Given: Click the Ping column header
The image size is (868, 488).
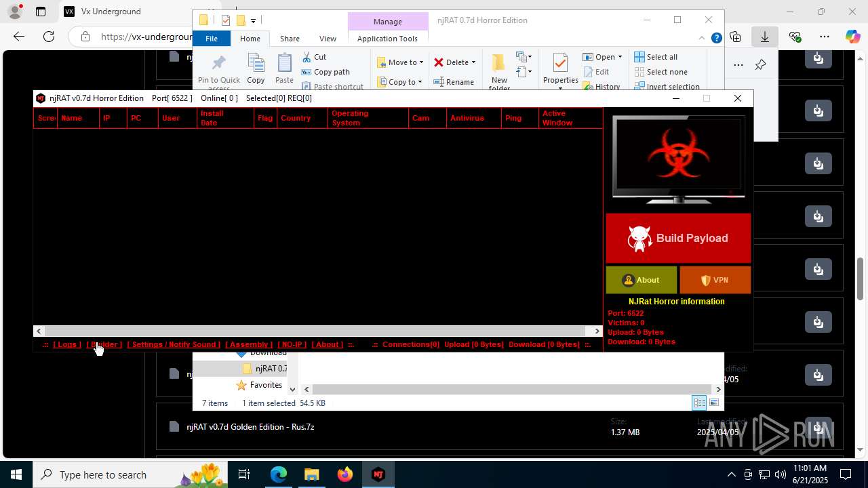Looking at the screenshot, I should [520, 118].
